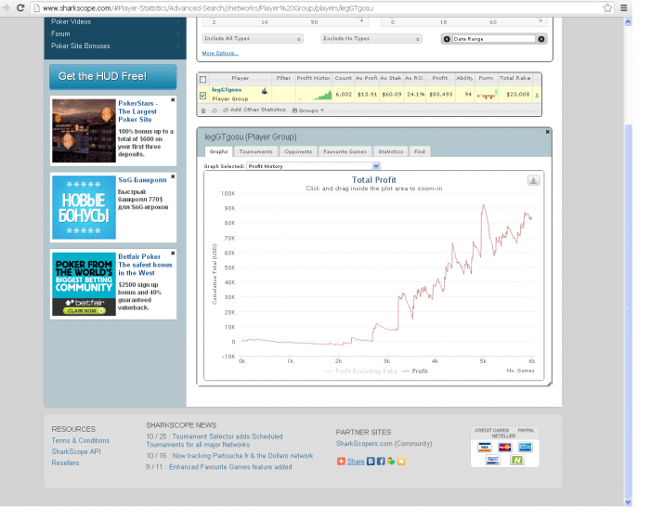Screen dimensions: 650x520
Task: Click the green Neteller payment icon
Action: tap(517, 459)
